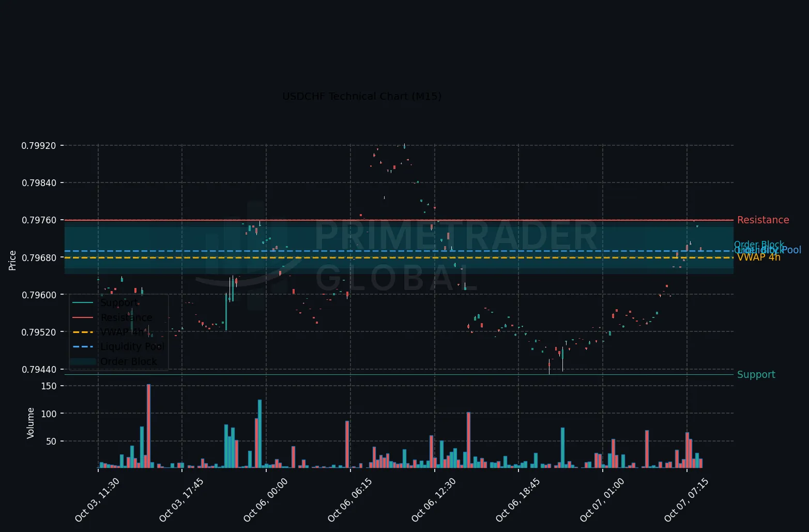Click the Oct 07, 07:15 time label

686,499
